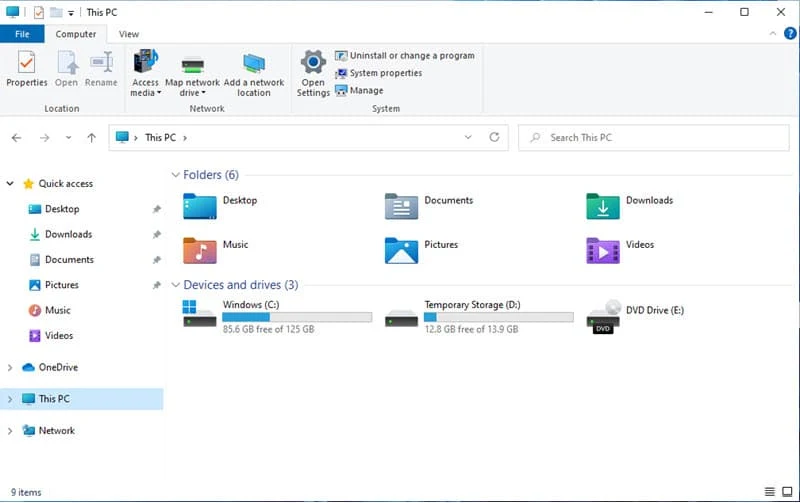This screenshot has width=800, height=503.
Task: Click the title bar New folder quick icon
Action: pos(56,12)
